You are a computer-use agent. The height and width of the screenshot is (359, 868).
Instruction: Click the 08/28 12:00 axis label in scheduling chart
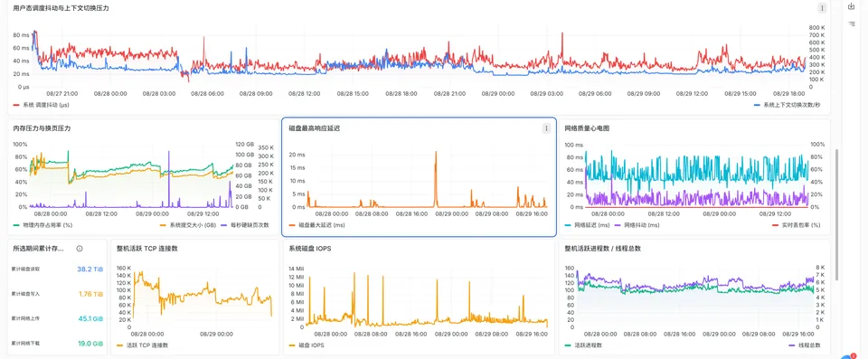[x=305, y=94]
